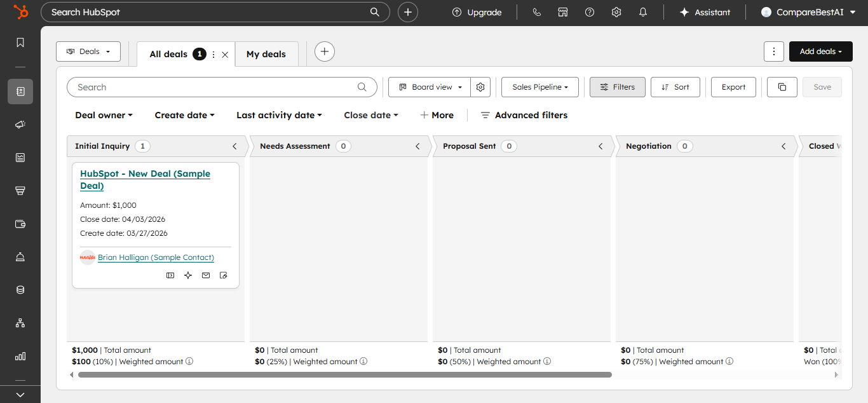Click the email icon on deal card
Screen dimensions: 868x403
(x=206, y=275)
